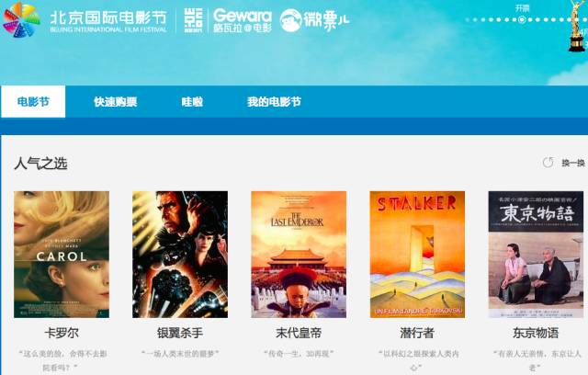
Task: Click the Beijing International Film Festival logo
Action: click(85, 20)
